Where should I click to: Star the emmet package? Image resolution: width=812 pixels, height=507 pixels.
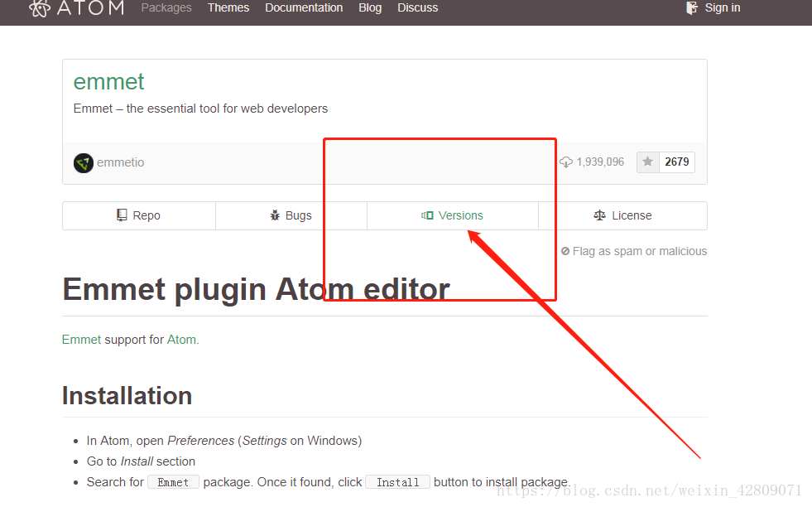click(647, 162)
